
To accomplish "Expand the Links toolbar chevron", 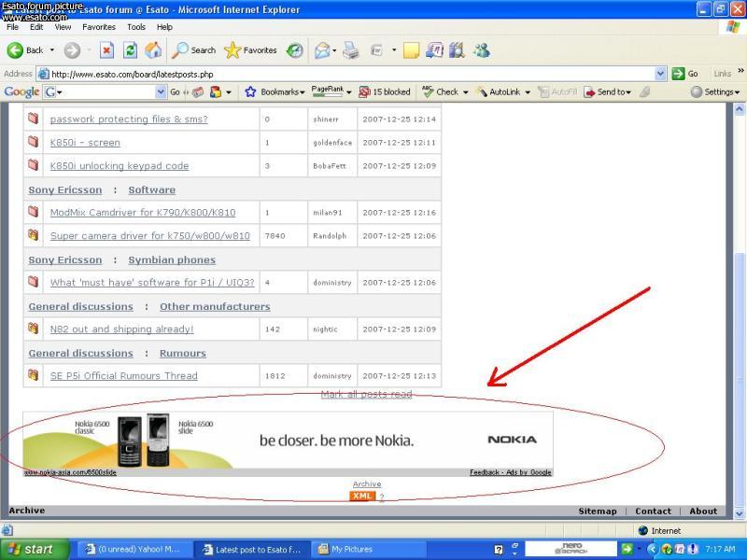I will pyautogui.click(x=740, y=71).
